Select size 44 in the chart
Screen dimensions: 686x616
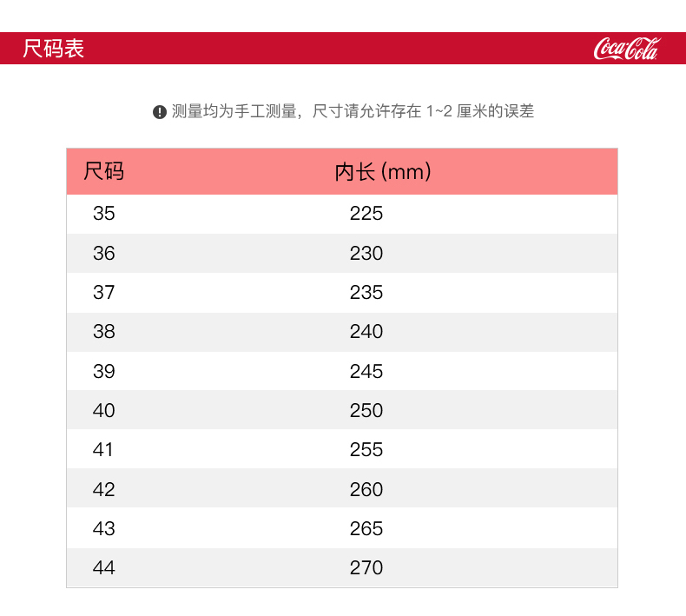pyautogui.click(x=104, y=568)
